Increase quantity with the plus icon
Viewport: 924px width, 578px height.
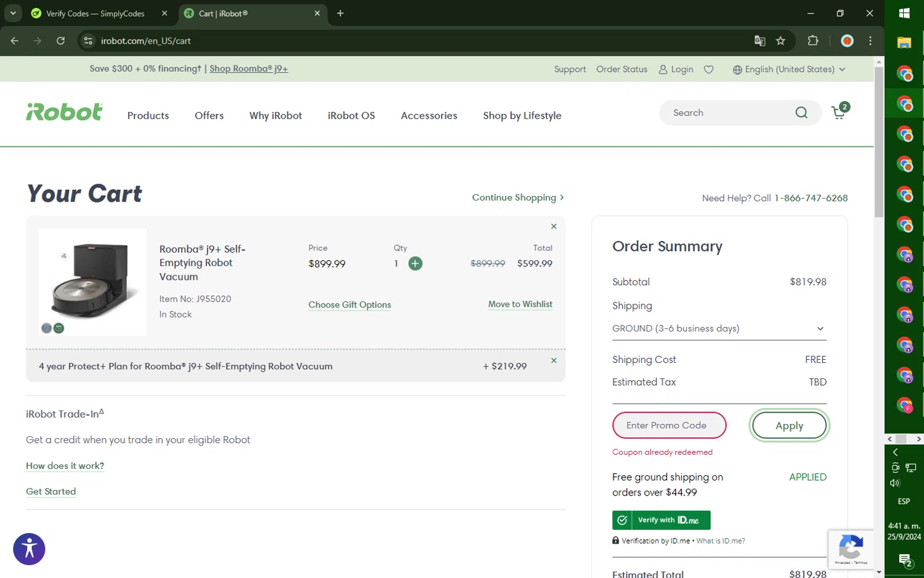(415, 264)
